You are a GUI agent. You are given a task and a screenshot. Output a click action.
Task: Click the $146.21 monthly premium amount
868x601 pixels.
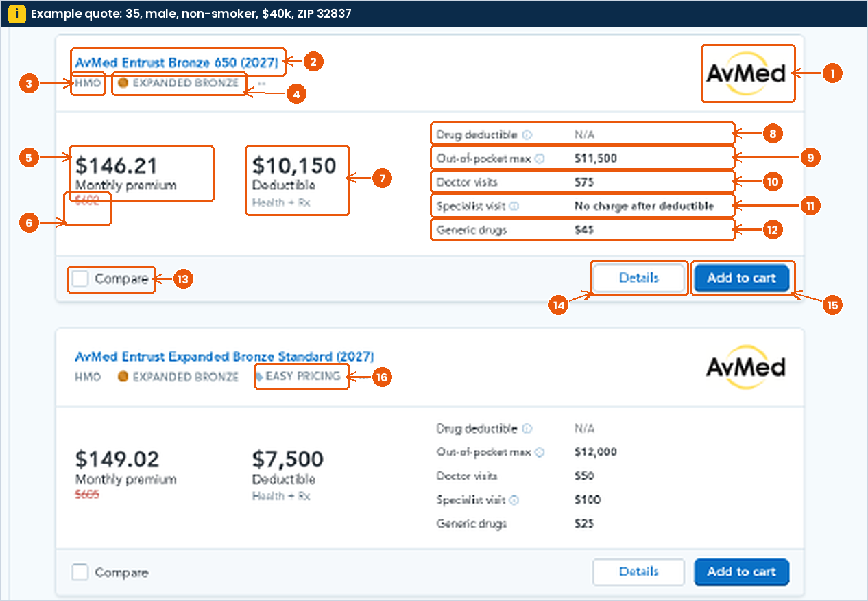pos(117,165)
